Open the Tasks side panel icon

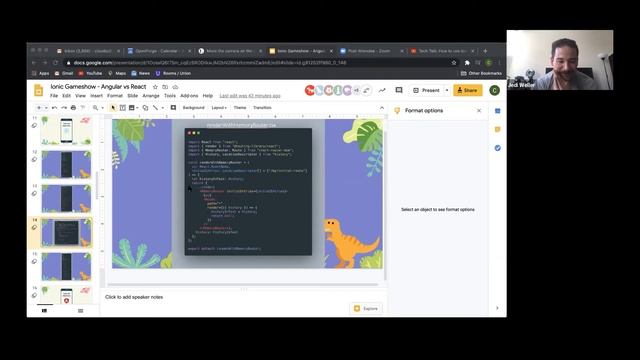coord(497,148)
